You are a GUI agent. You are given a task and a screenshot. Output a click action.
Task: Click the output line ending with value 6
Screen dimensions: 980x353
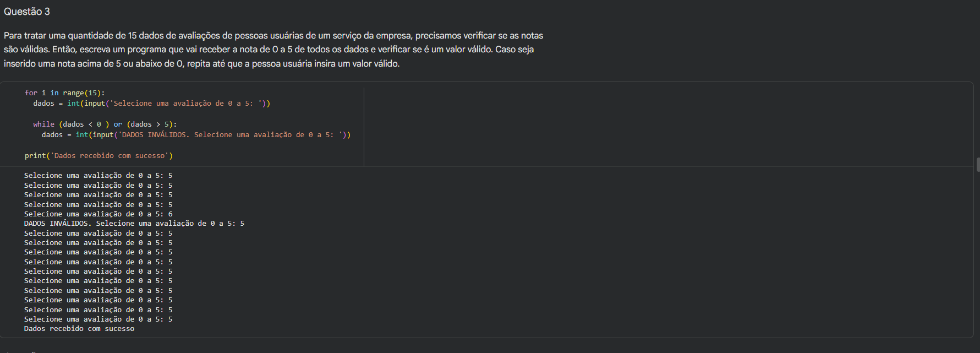click(98, 214)
